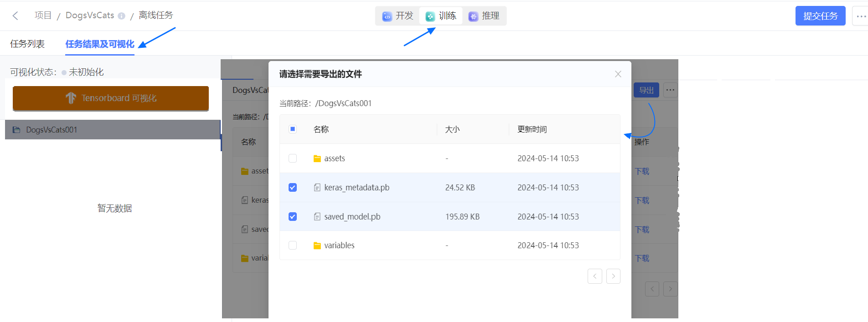Toggle the select-all checkbox in header
Viewport: 868px width, 322px height.
point(293,129)
